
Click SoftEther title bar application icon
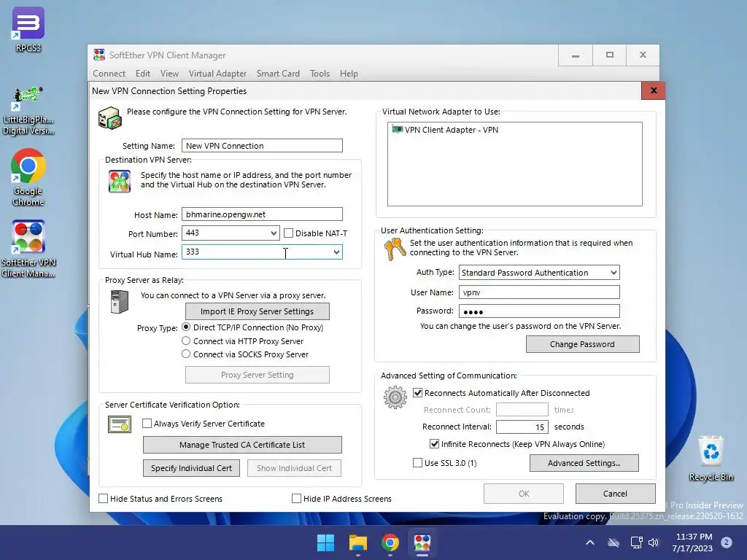pos(99,55)
